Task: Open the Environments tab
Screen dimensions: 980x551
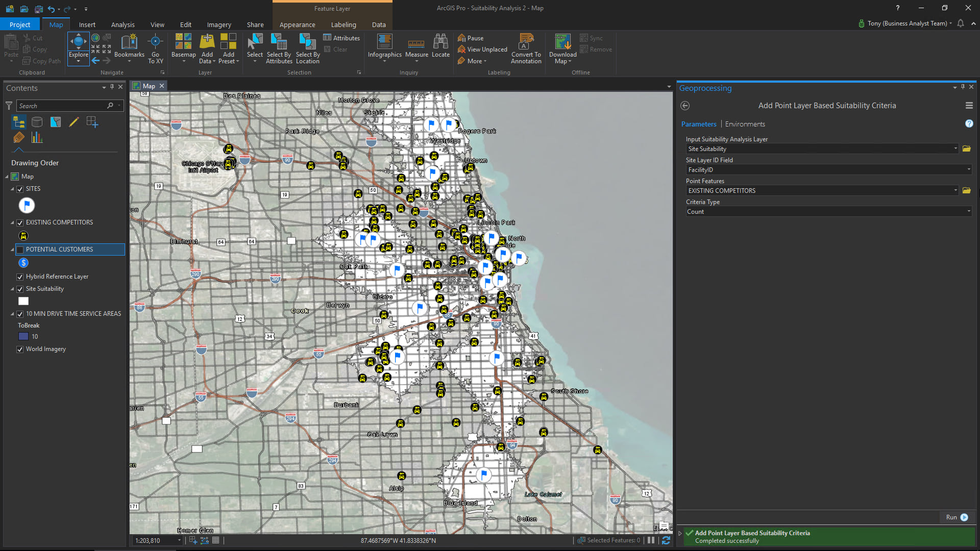Action: [x=745, y=124]
